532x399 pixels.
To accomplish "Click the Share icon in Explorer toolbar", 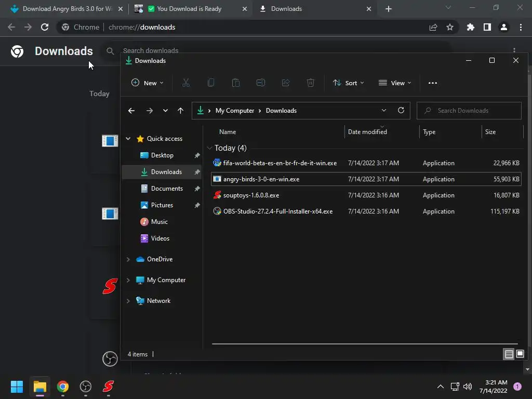I will click(x=286, y=83).
